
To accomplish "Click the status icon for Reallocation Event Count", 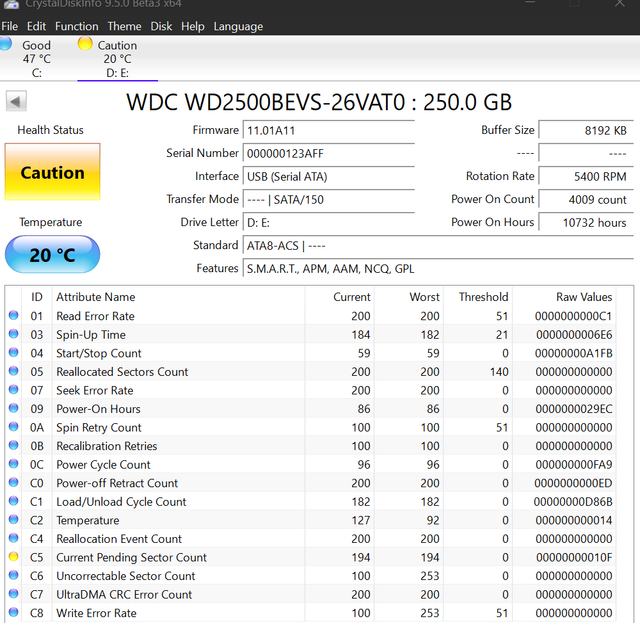I will pyautogui.click(x=13, y=538).
